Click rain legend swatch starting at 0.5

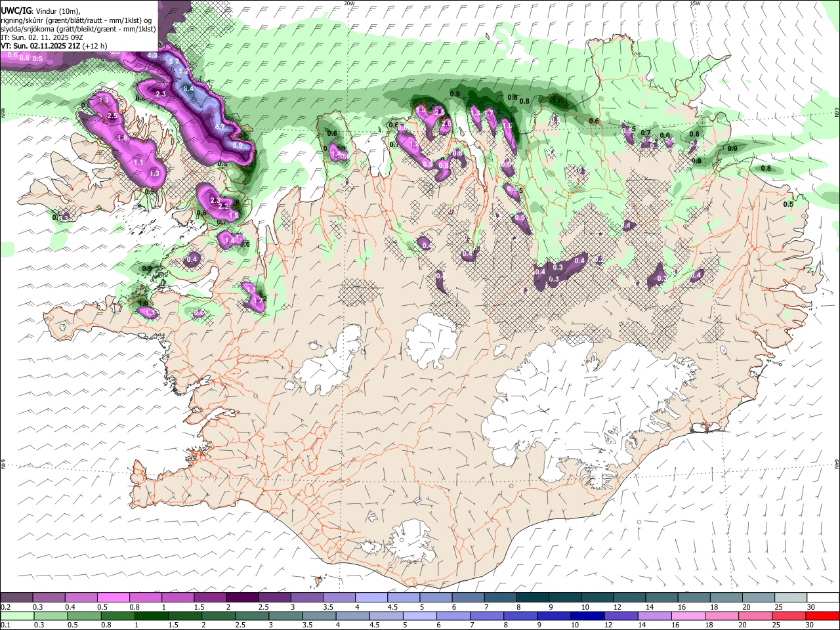[84, 616]
